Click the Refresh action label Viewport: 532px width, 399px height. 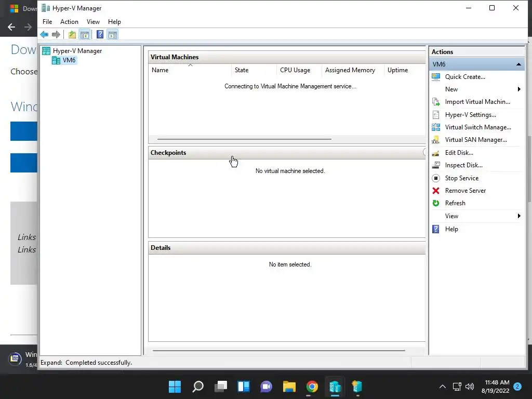[x=455, y=203]
